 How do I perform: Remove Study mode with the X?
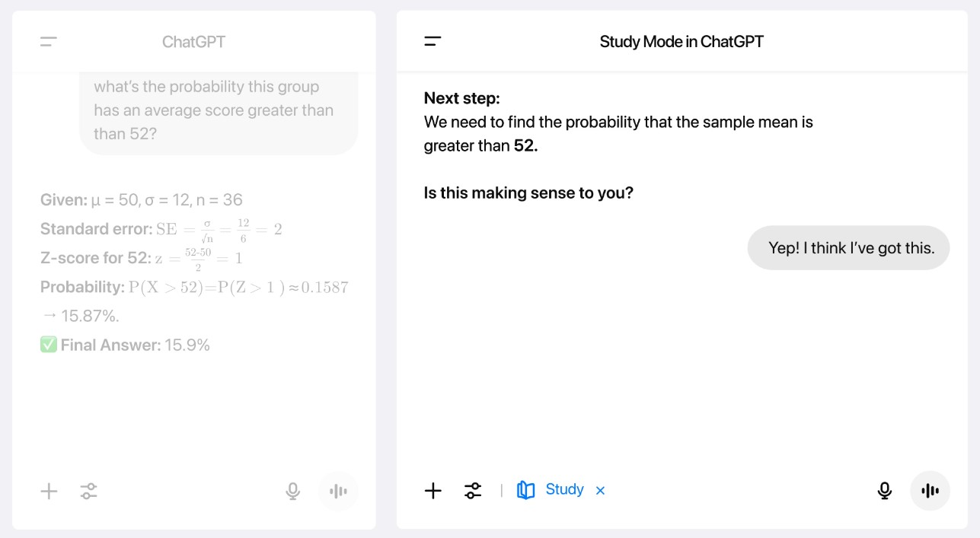[600, 491]
